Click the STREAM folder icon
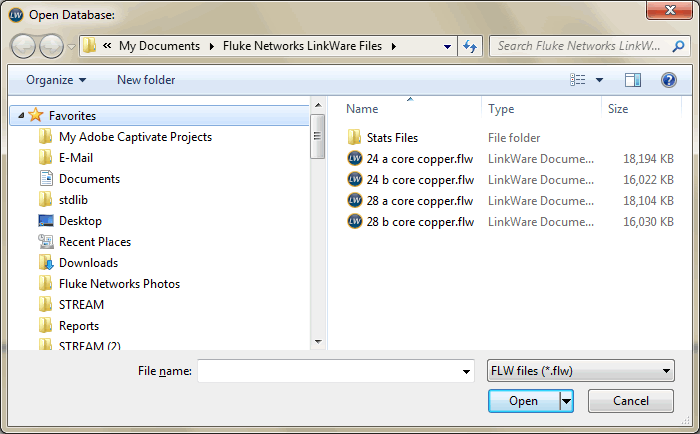Image resolution: width=700 pixels, height=434 pixels. tap(45, 304)
